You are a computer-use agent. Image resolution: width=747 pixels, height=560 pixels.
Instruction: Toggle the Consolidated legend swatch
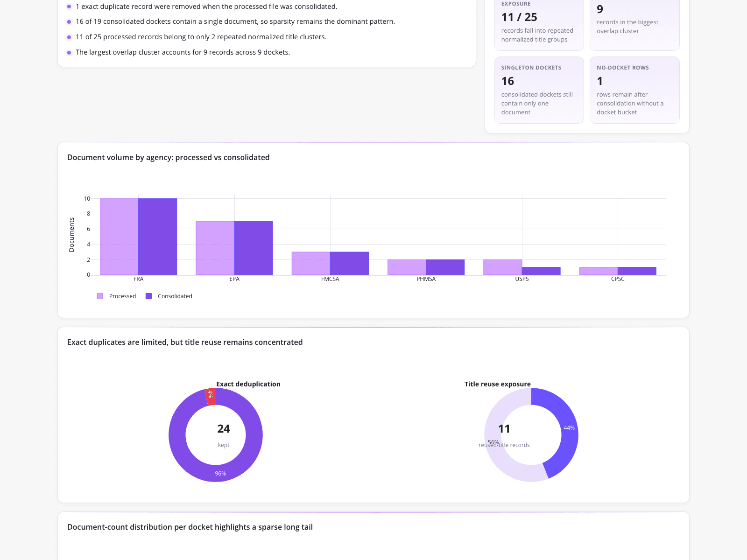pyautogui.click(x=149, y=296)
